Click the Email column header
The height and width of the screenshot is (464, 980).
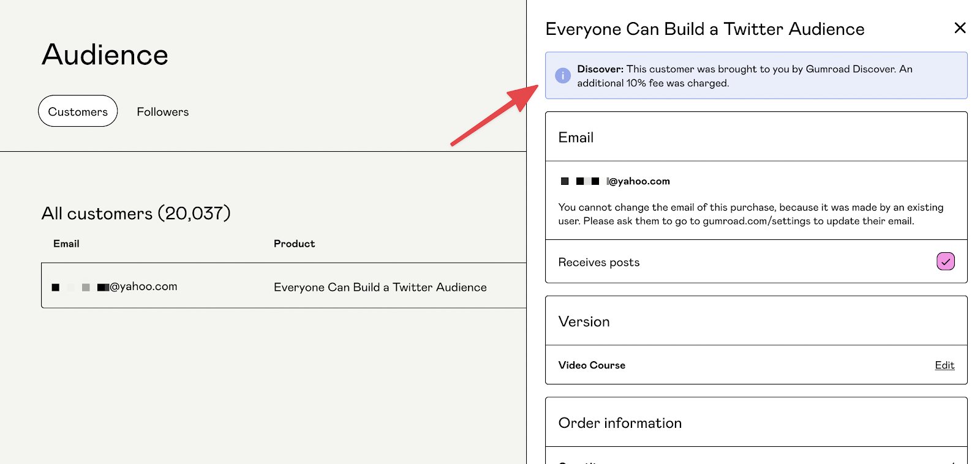point(66,244)
